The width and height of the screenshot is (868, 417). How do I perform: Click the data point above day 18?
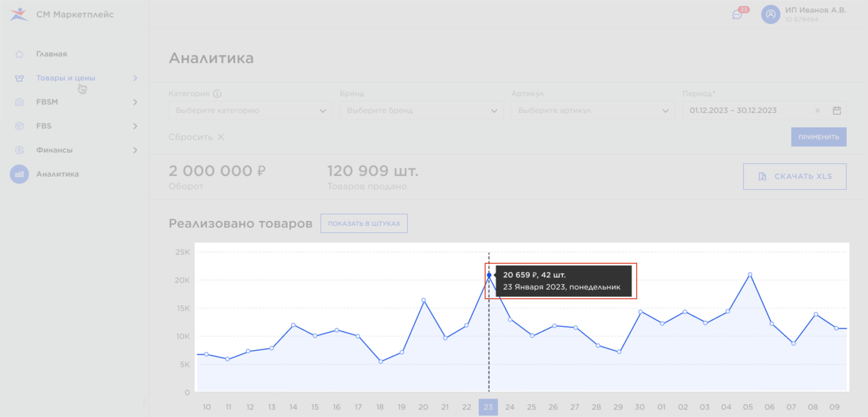[380, 362]
